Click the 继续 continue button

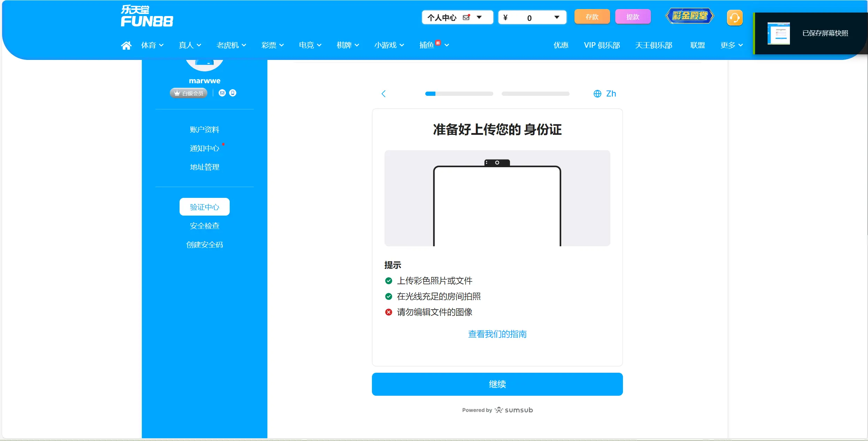tap(497, 384)
